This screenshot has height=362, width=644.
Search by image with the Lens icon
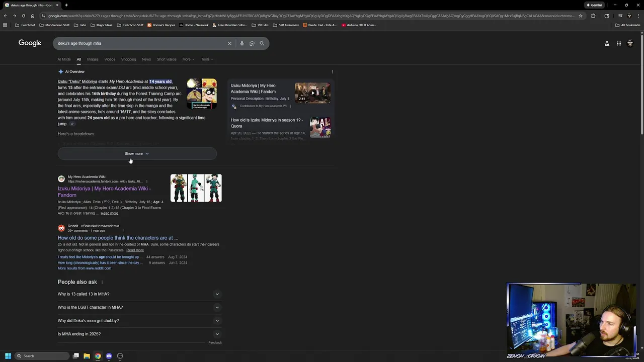click(252, 43)
